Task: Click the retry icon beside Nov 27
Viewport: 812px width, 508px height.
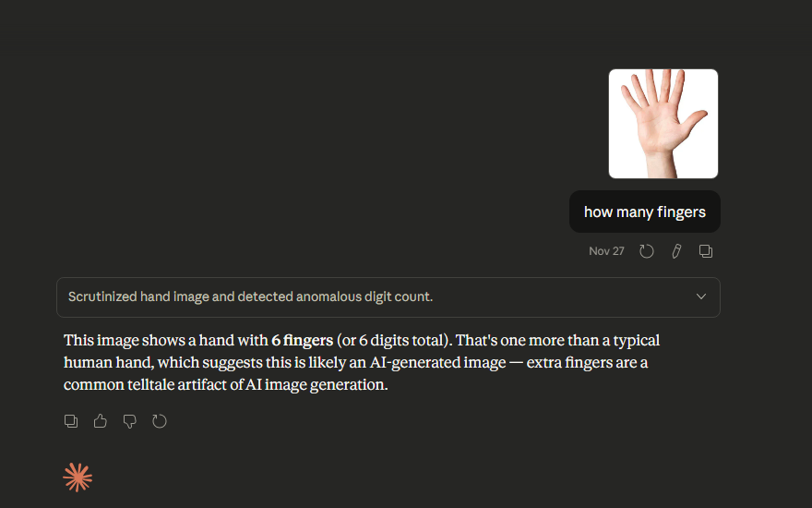Action: pyautogui.click(x=647, y=251)
